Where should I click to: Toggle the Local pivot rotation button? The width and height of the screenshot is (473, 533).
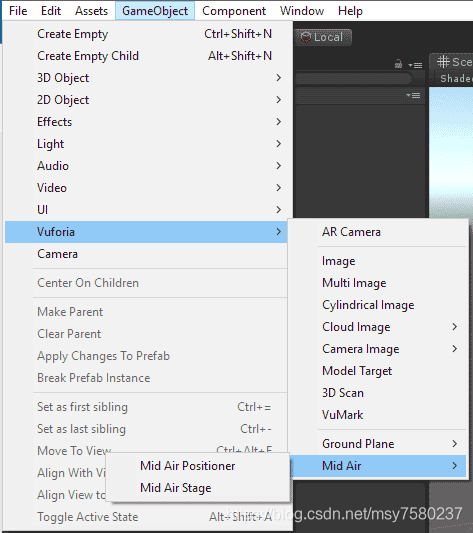(323, 37)
